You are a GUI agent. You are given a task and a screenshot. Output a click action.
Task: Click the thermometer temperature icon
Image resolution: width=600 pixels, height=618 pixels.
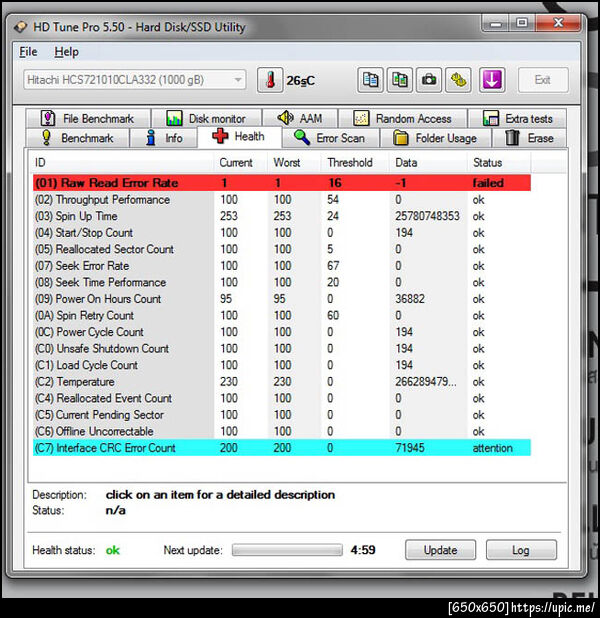coord(270,80)
